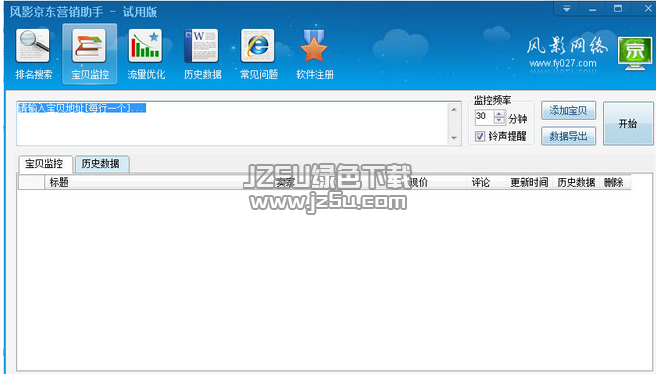Click the 历史数据 column header

coord(576,182)
